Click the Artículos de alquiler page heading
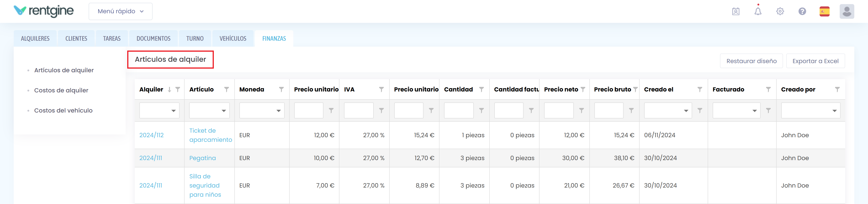The image size is (868, 204). [x=170, y=59]
